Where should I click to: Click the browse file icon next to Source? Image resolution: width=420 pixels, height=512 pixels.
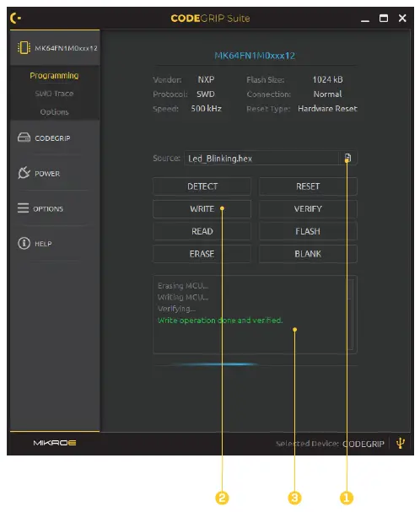[347, 158]
